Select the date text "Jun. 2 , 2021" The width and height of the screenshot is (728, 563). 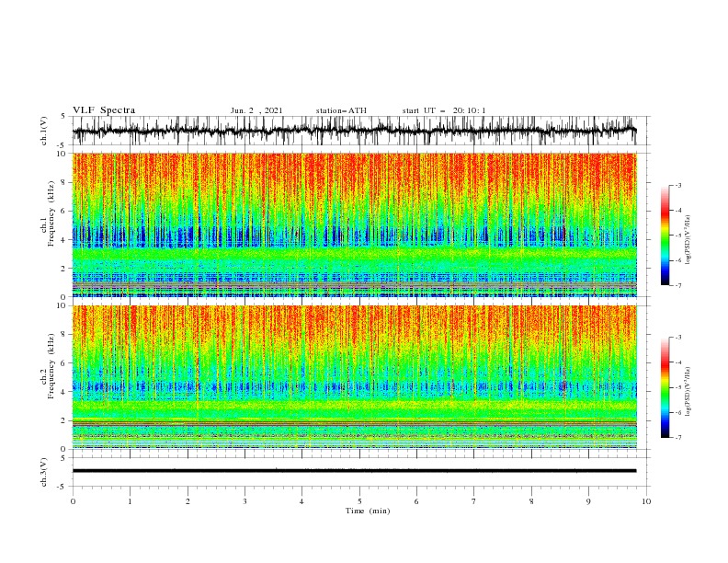pos(256,110)
